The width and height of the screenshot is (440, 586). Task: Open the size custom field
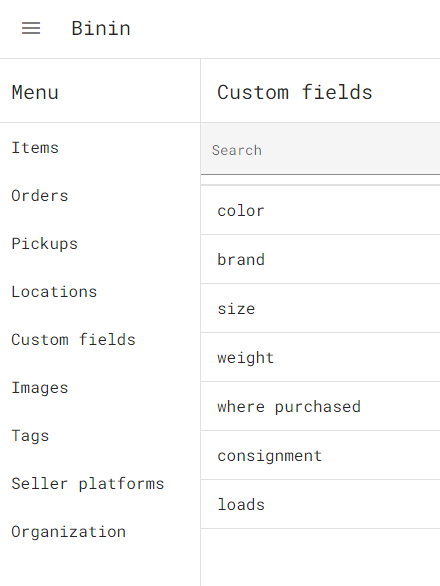[x=320, y=308]
